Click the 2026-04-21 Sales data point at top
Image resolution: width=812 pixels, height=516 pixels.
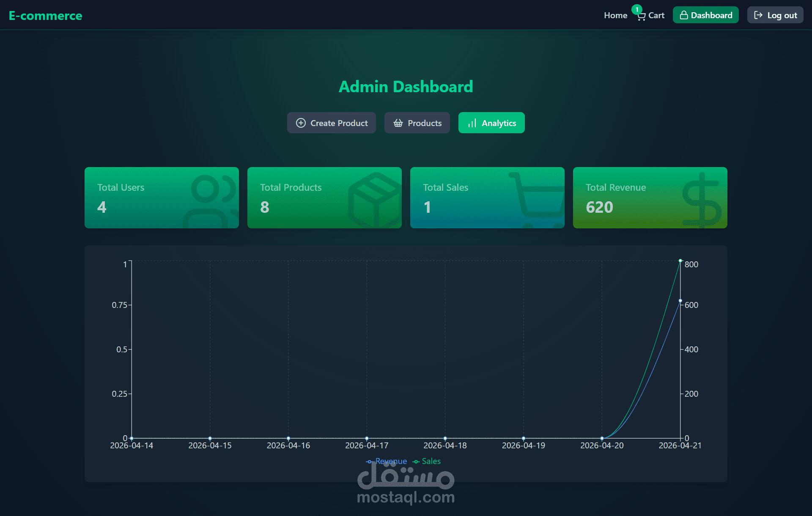click(x=680, y=261)
